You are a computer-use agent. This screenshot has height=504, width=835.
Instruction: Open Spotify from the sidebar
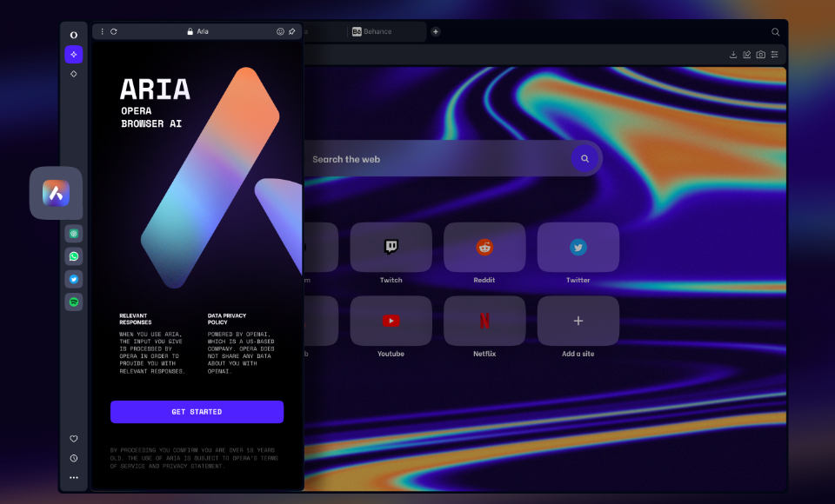click(x=73, y=302)
